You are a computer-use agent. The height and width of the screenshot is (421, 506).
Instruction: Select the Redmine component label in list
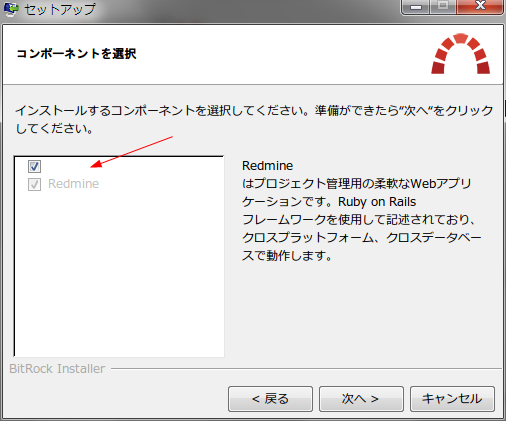pos(73,184)
